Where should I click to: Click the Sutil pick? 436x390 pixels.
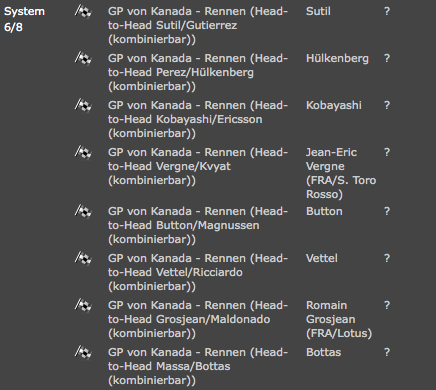[318, 11]
